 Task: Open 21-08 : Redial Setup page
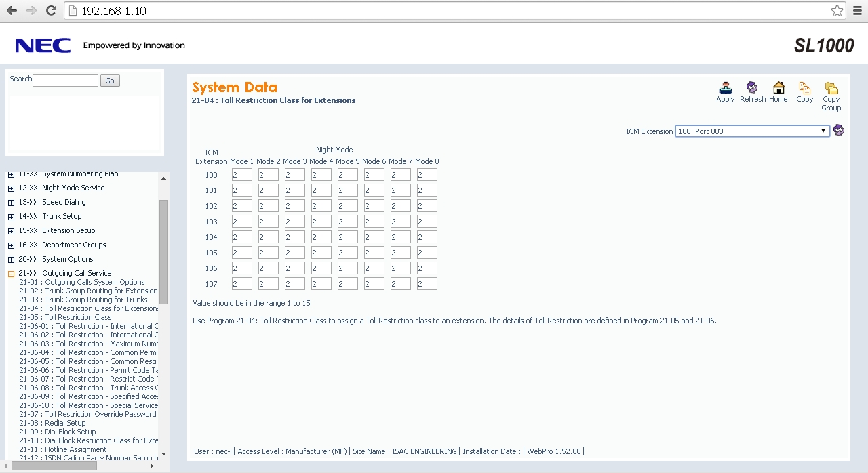coord(52,423)
